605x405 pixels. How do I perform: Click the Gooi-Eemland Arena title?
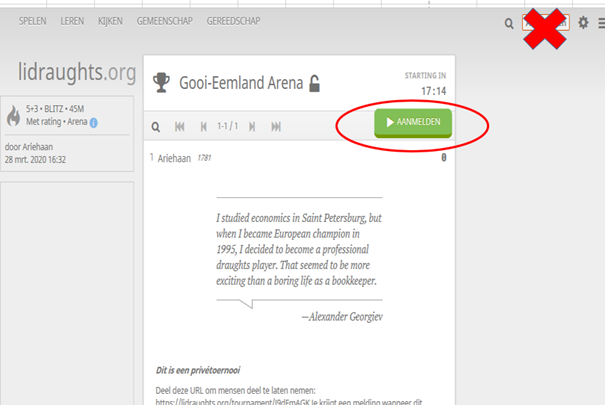click(x=241, y=83)
